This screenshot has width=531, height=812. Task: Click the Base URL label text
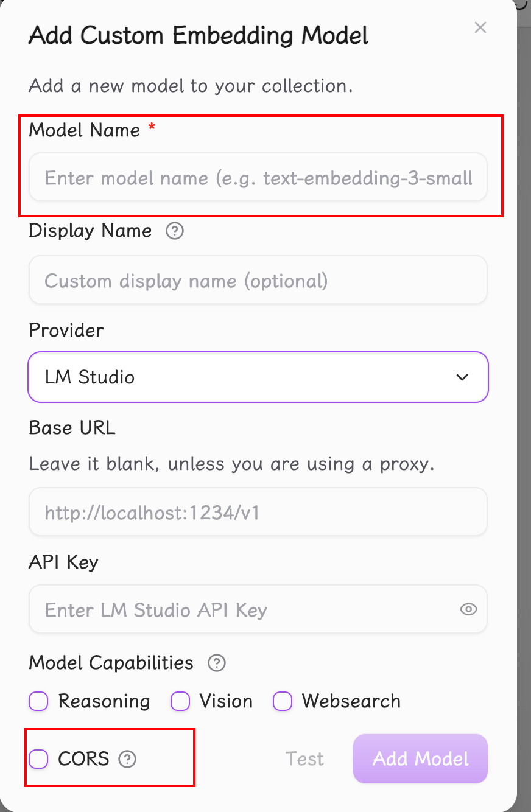coord(72,428)
